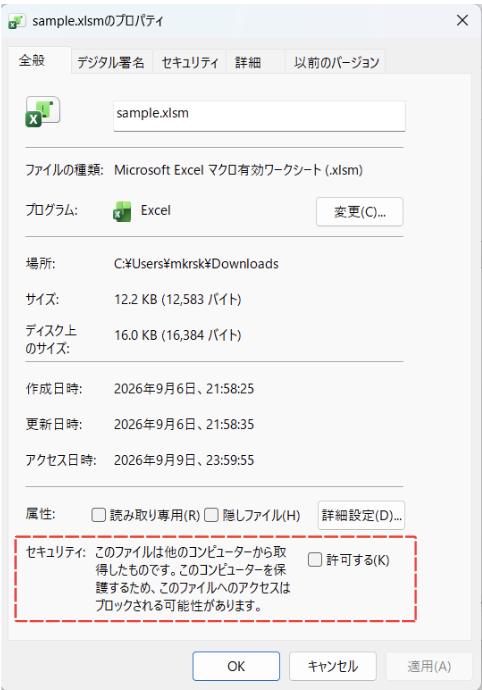The image size is (482, 690).
Task: Click the sample.xlsm file name field
Action: tap(259, 116)
